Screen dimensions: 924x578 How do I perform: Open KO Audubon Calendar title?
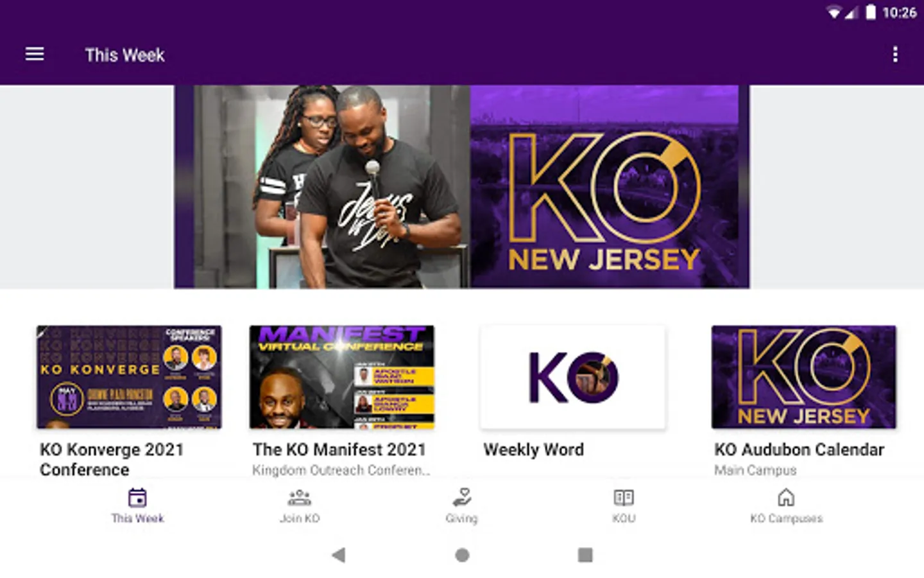pyautogui.click(x=800, y=450)
